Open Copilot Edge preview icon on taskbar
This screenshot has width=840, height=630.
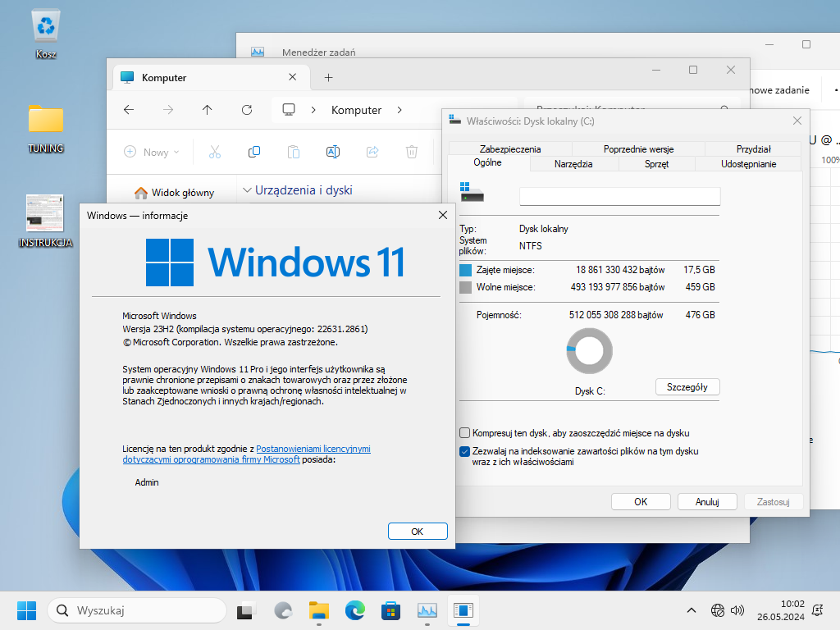(x=283, y=610)
